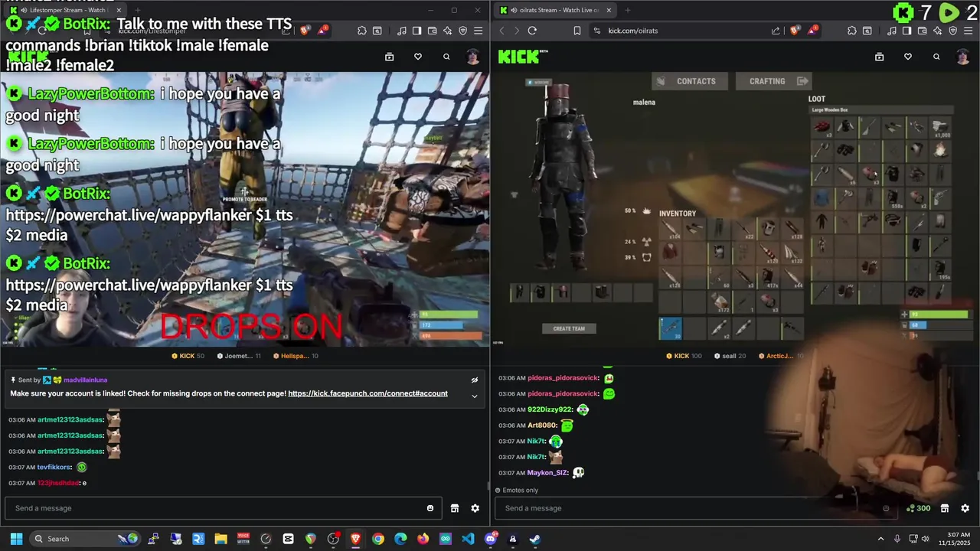Open the hamburger menu in the Lifestomper window
This screenshot has width=980, height=551.
(x=478, y=31)
